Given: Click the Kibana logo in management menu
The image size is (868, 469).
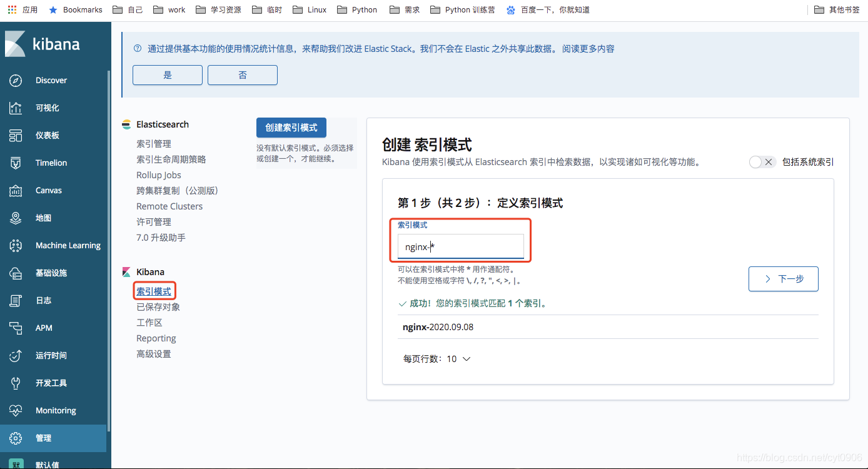Looking at the screenshot, I should (x=126, y=272).
